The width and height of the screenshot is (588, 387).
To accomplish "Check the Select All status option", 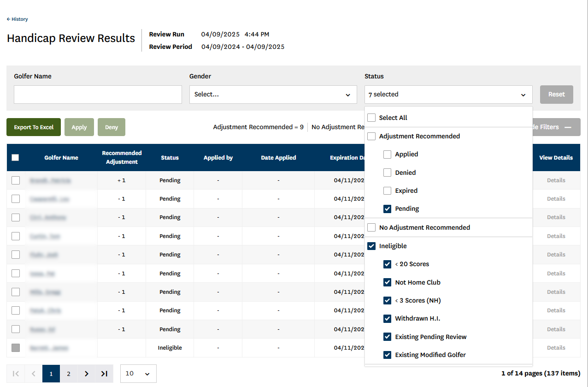I will [x=372, y=118].
